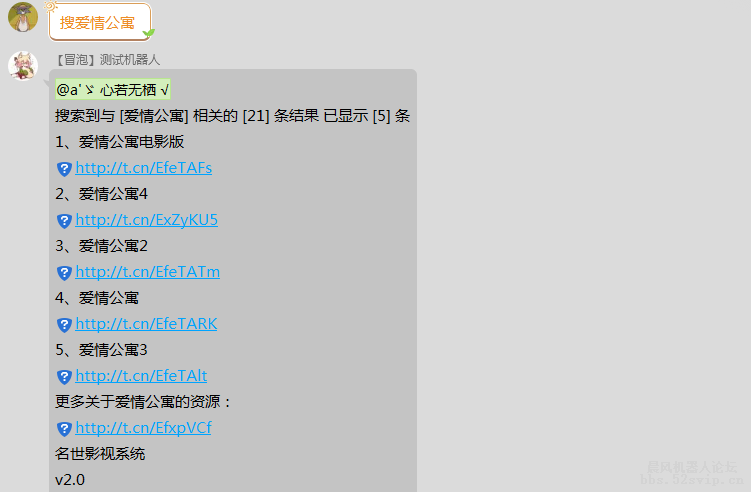
Task: Click the shield icon beside the EfeTAFs link
Action: pyautogui.click(x=64, y=169)
